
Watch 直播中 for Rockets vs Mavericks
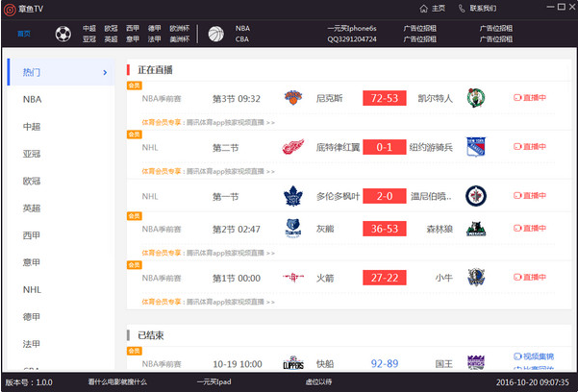point(530,278)
